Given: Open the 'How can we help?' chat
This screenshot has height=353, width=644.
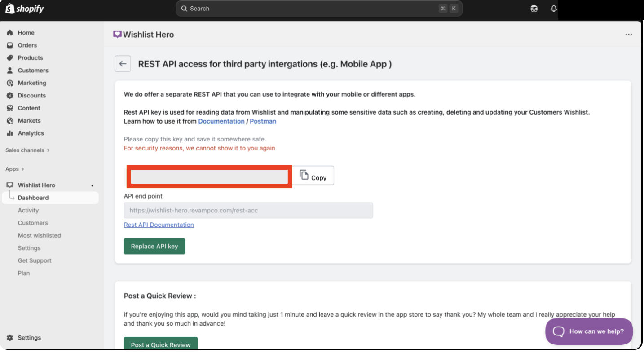Looking at the screenshot, I should click(589, 331).
